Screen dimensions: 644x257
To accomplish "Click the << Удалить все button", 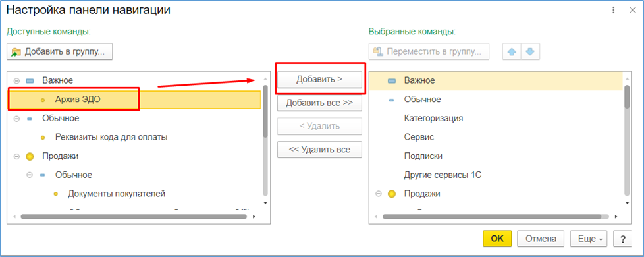I will (319, 150).
